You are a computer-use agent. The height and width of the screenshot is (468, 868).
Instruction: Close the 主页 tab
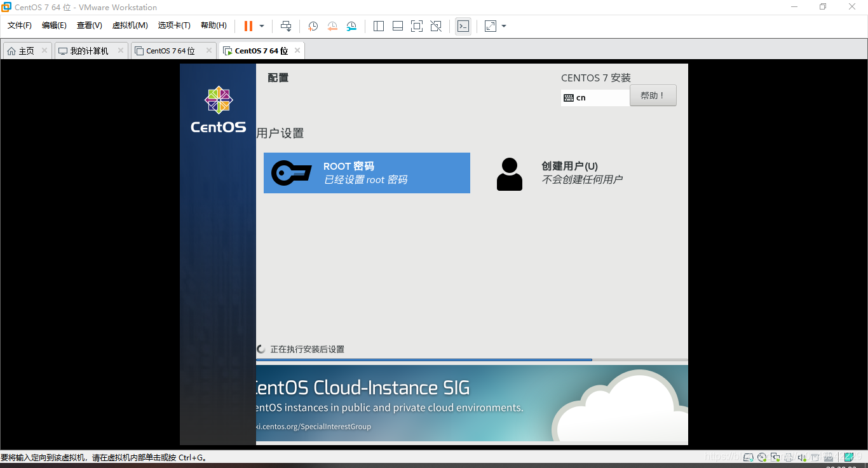coord(44,50)
